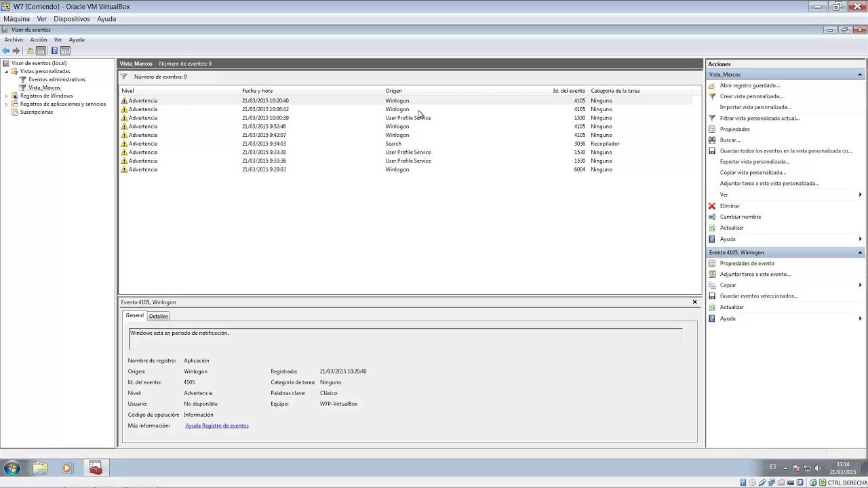
Task: Collapse the Evento 4105, Winlogon actions section
Action: pos(860,253)
